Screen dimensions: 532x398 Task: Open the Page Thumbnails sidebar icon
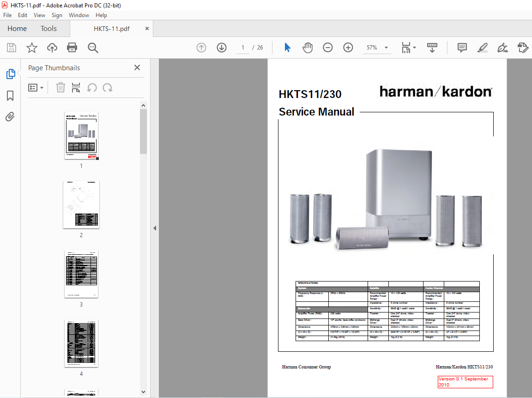pyautogui.click(x=11, y=73)
